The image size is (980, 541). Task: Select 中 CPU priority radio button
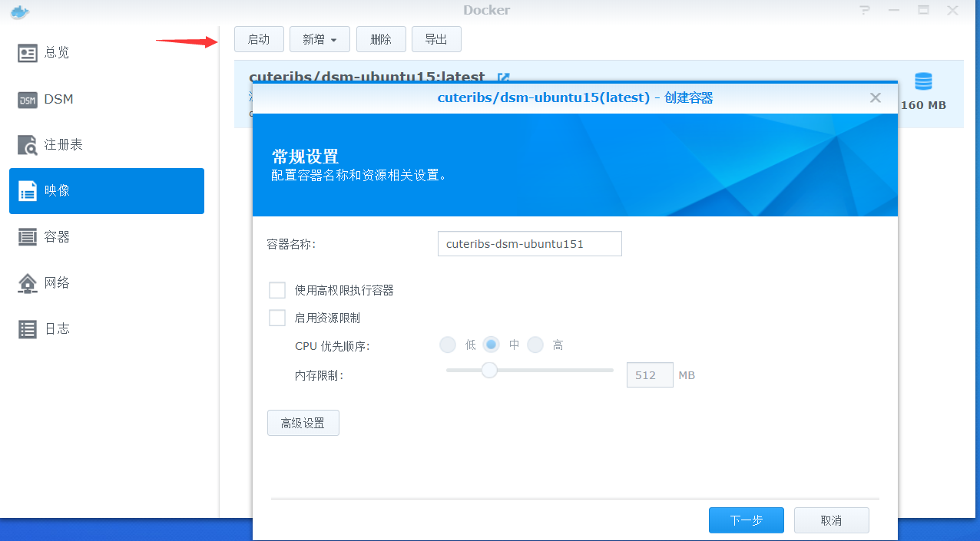point(492,345)
